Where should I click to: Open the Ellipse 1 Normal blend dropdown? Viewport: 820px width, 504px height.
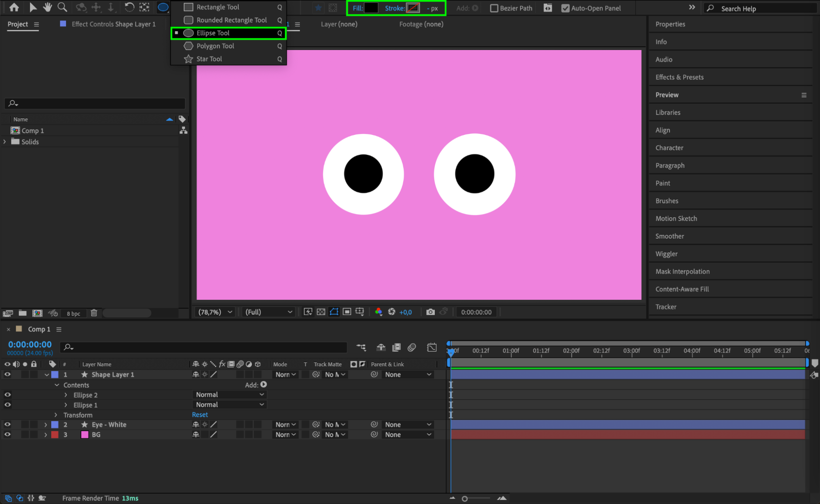[229, 405]
